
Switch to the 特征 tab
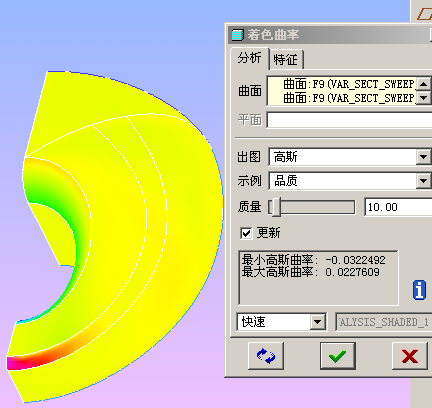[x=286, y=60]
